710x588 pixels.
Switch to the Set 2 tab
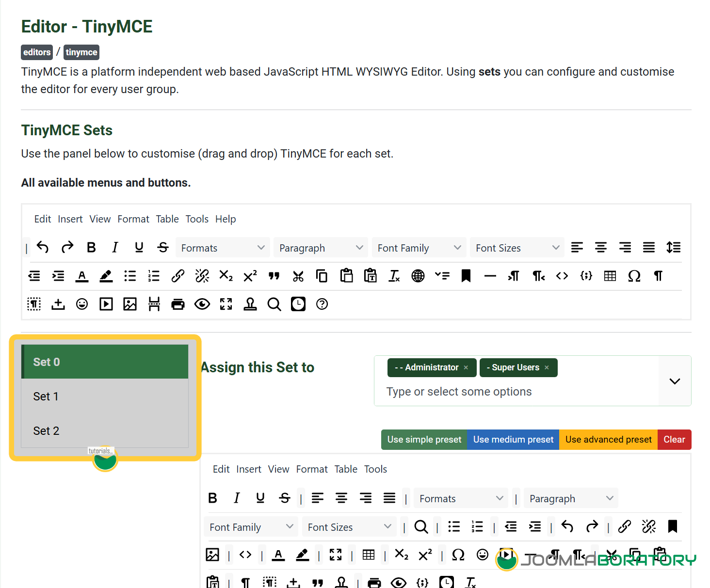pyautogui.click(x=105, y=430)
